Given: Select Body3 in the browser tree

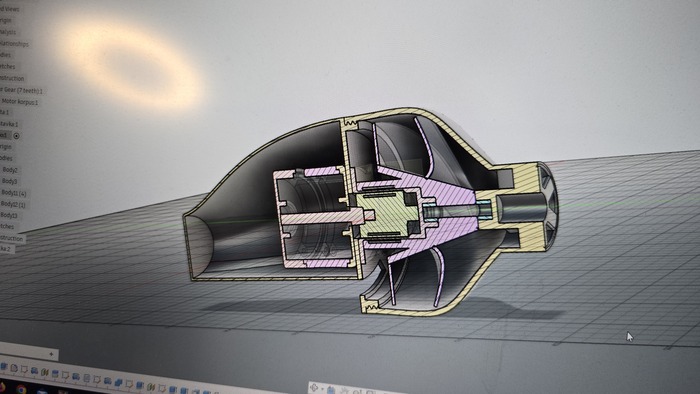Looking at the screenshot, I should tap(9, 181).
